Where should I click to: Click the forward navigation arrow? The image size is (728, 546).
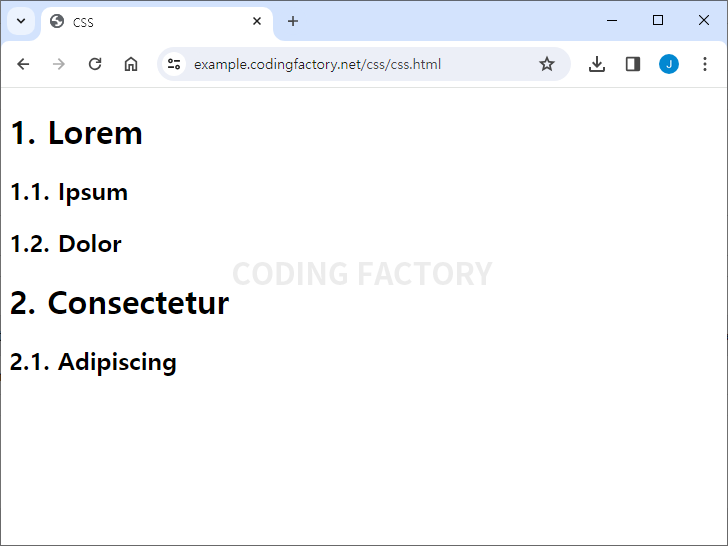[59, 64]
